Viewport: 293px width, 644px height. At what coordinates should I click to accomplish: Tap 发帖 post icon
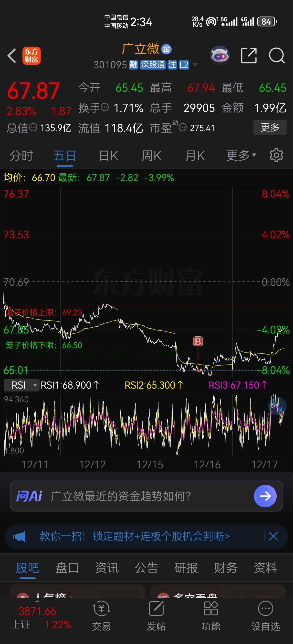click(x=156, y=616)
